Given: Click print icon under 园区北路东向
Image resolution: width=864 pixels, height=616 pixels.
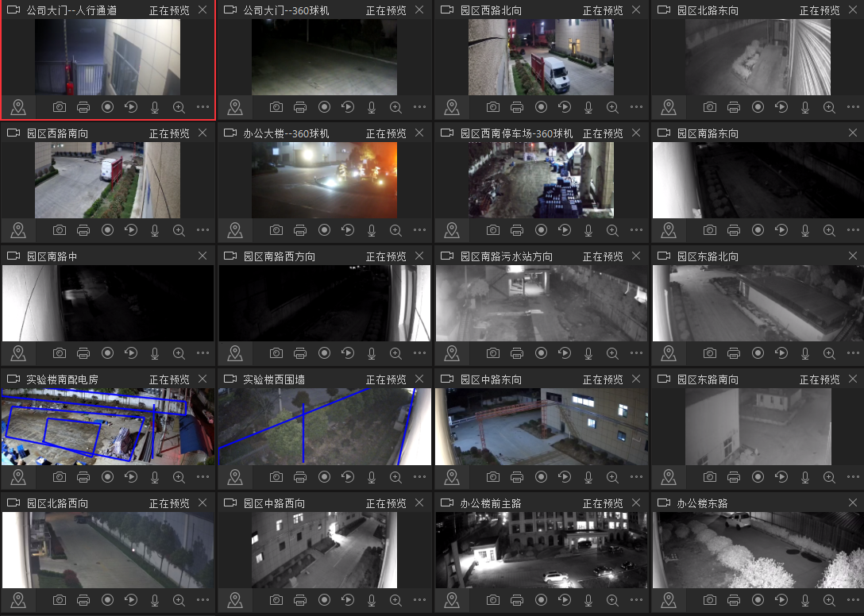Looking at the screenshot, I should 734,107.
